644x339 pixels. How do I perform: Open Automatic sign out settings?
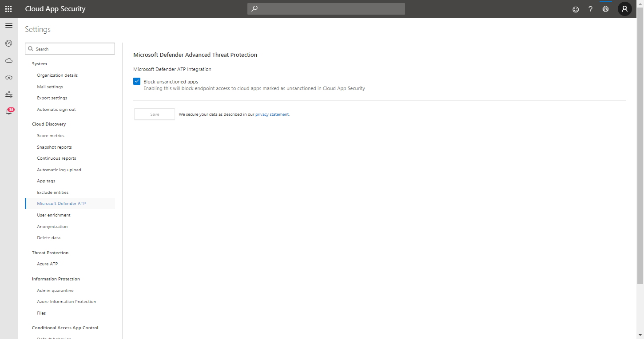56,110
